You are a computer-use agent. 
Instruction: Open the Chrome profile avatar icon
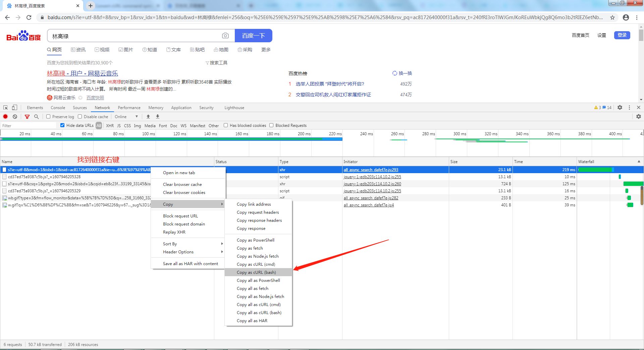(x=626, y=17)
